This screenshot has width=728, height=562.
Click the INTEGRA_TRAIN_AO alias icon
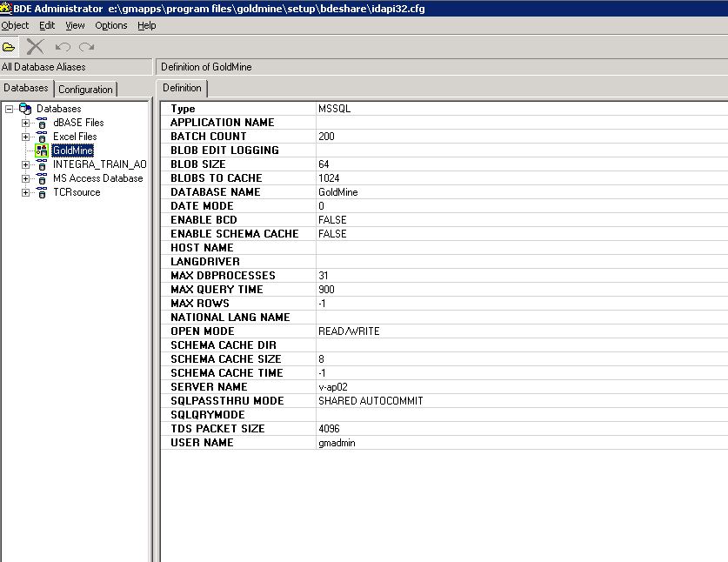coord(42,165)
